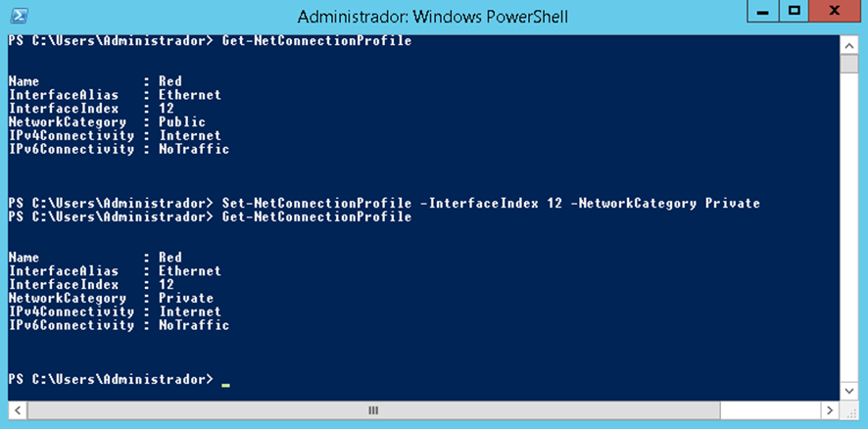Click the first Get-NetConnectionProfile command

pos(316,41)
